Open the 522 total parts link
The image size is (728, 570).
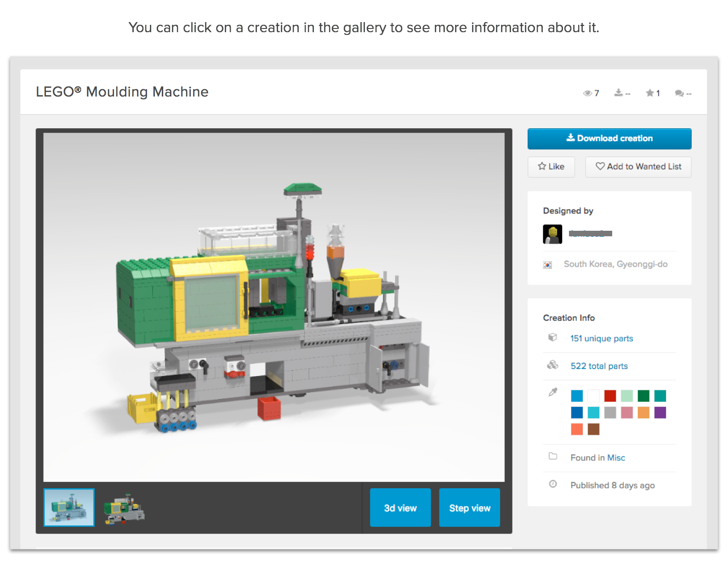599,366
